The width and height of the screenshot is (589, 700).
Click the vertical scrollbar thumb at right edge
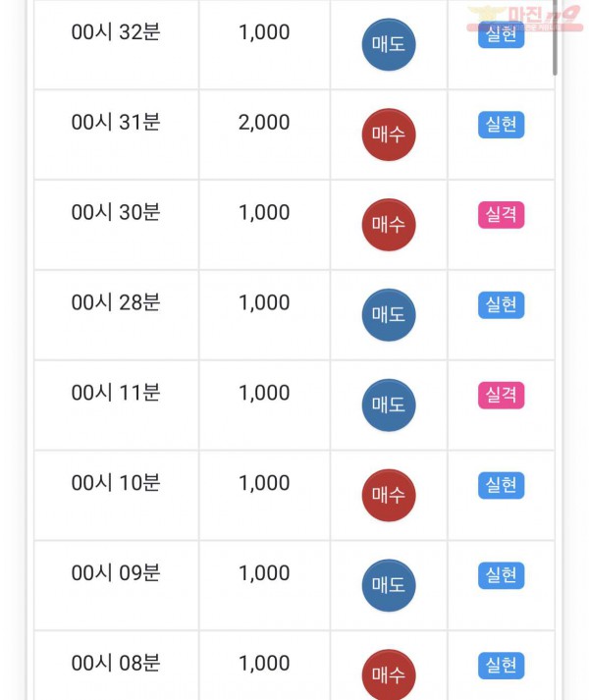[555, 37]
